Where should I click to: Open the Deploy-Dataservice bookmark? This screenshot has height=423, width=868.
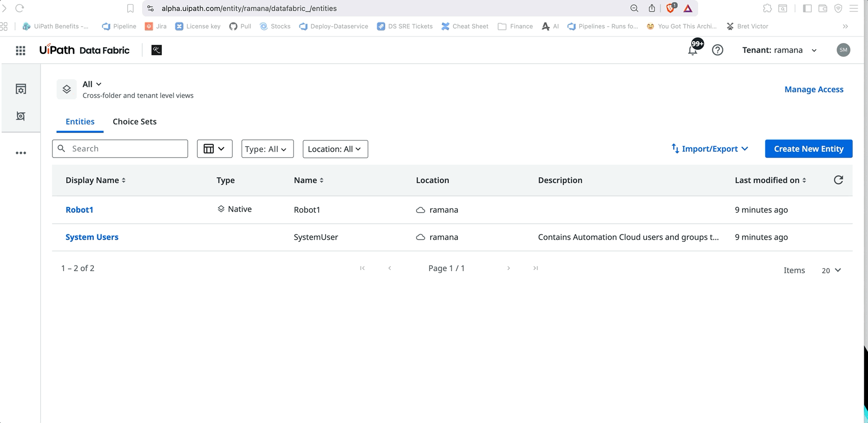[x=334, y=26]
